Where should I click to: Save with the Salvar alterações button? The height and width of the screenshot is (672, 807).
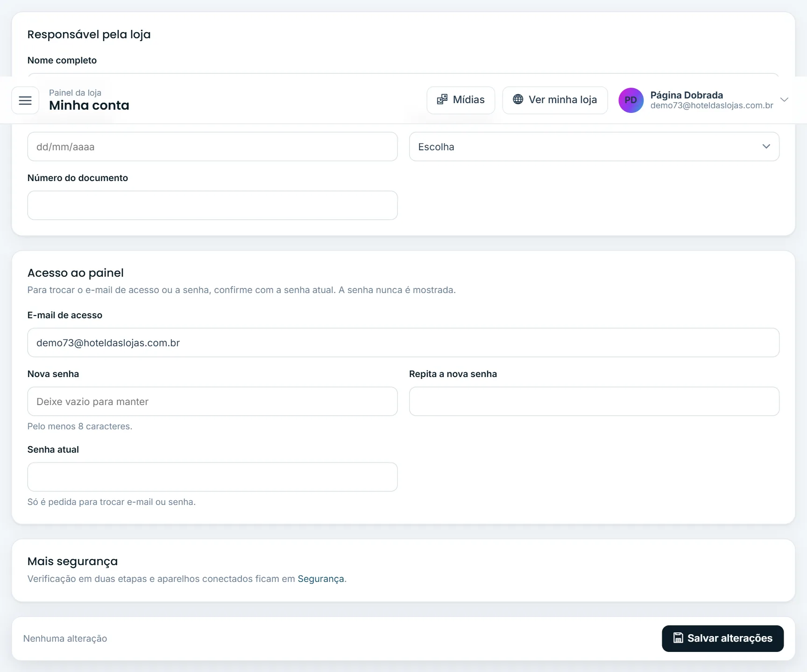coord(722,638)
